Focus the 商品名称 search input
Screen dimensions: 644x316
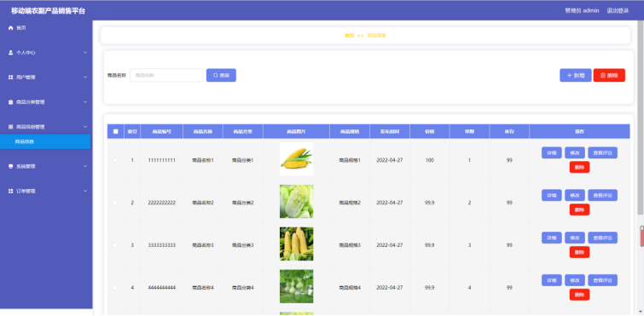[166, 76]
